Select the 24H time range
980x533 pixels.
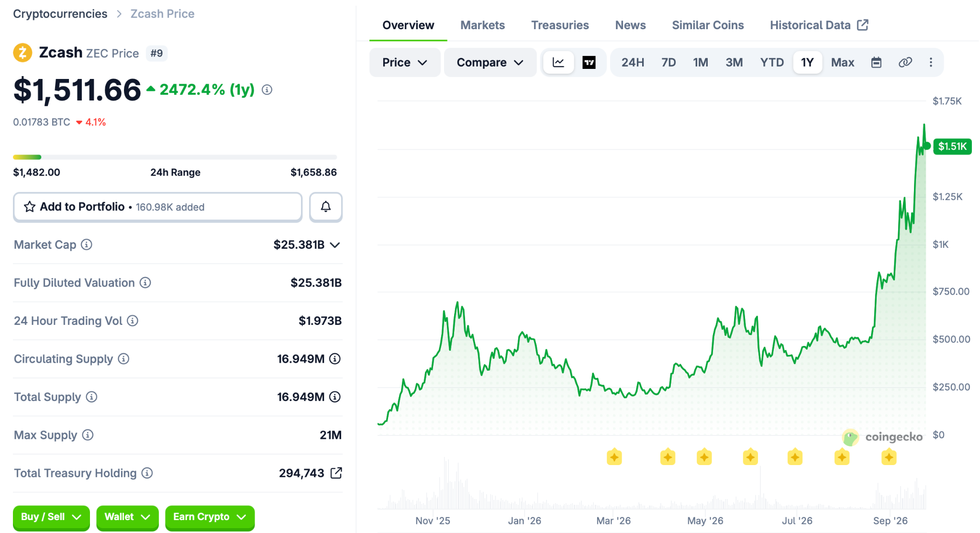(x=633, y=62)
